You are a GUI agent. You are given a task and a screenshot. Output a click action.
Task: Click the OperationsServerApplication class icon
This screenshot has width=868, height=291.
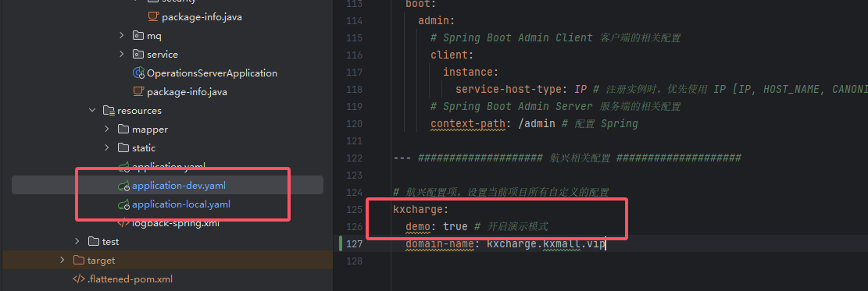(x=138, y=73)
